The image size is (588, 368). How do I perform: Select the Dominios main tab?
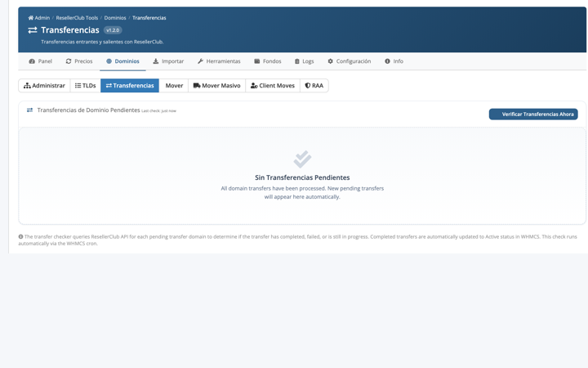point(122,61)
